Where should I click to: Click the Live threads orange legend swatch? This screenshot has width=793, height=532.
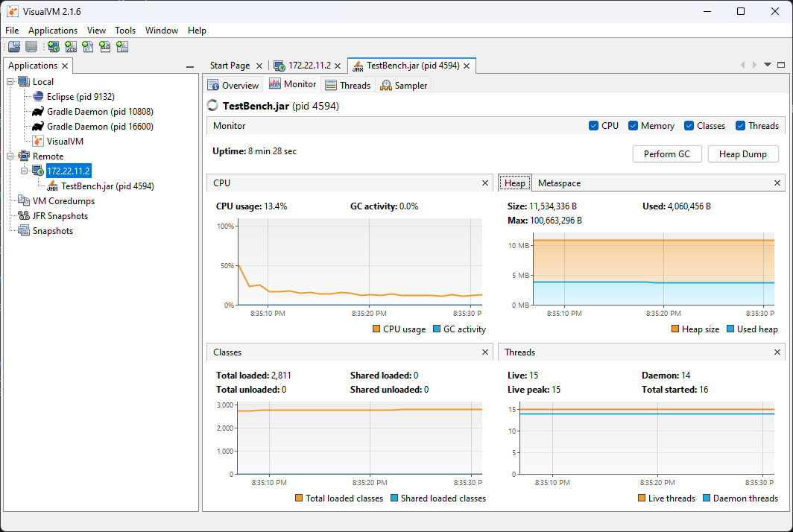click(642, 498)
